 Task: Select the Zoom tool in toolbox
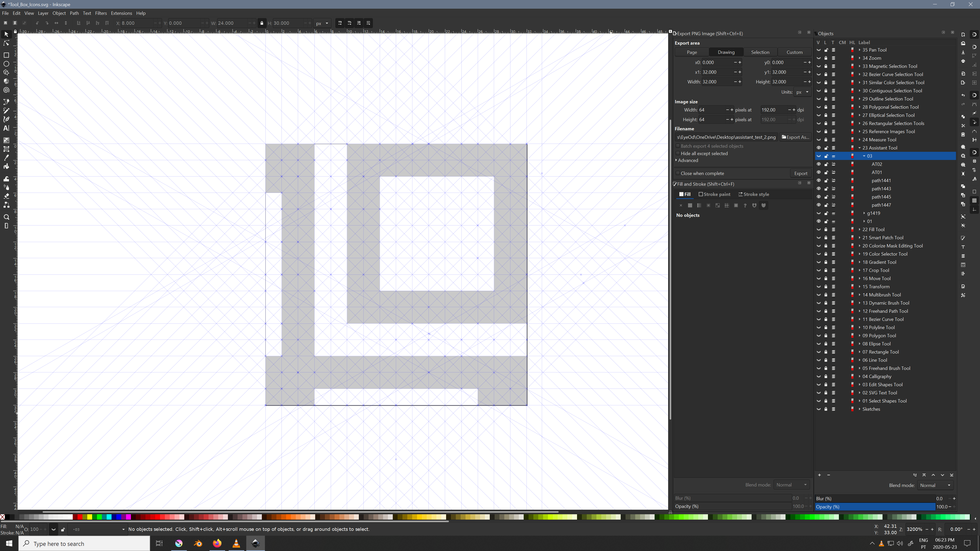tap(6, 217)
